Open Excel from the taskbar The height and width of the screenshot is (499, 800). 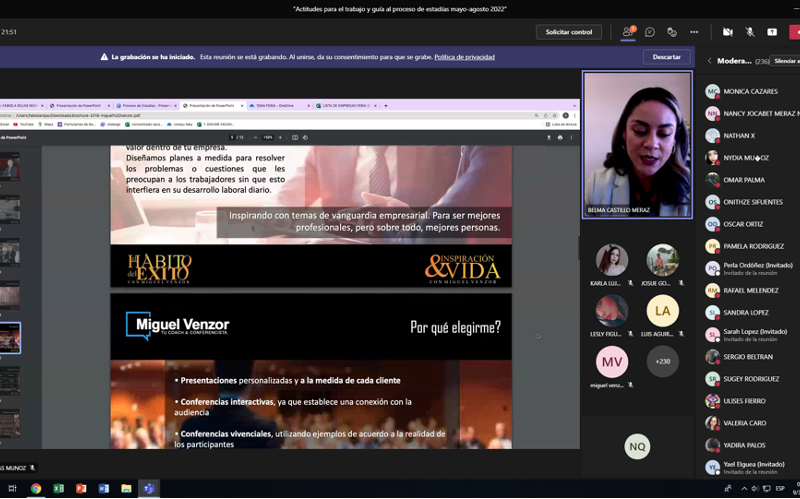click(x=59, y=488)
